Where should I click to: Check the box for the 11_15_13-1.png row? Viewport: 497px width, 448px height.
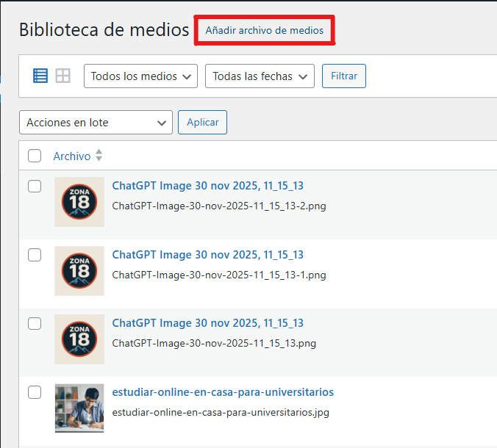[35, 255]
